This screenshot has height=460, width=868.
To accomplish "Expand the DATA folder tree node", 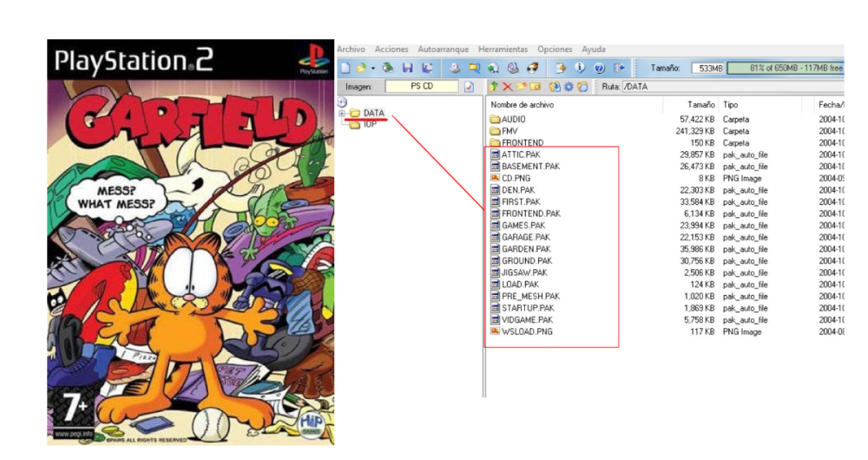I will click(x=341, y=113).
